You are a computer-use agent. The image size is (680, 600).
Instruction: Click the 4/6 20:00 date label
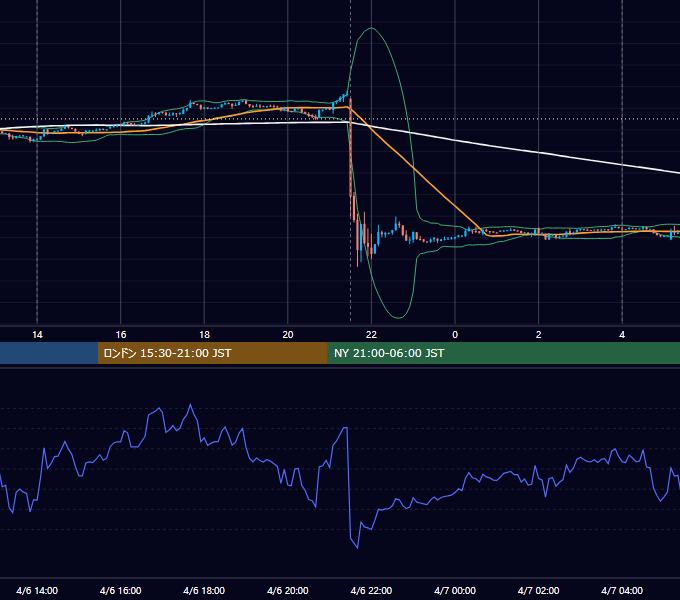click(288, 590)
